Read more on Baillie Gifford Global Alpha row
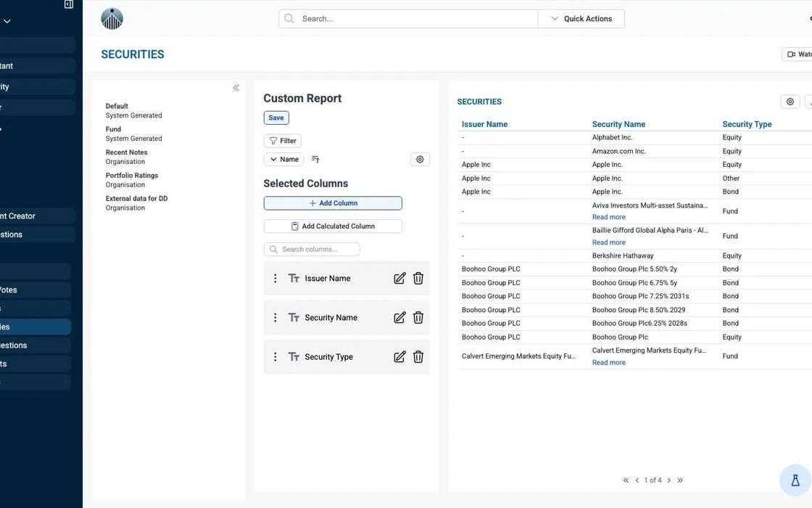The image size is (812, 508). [x=608, y=242]
